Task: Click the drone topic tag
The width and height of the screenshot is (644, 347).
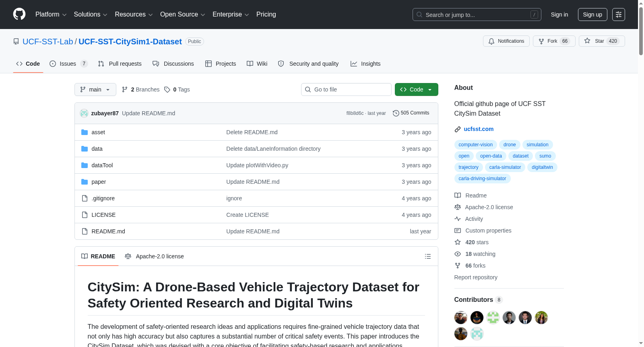Action: tap(510, 145)
